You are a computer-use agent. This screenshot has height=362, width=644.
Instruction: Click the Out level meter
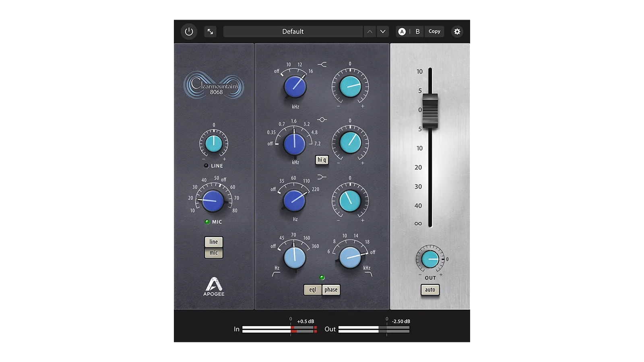tap(374, 329)
